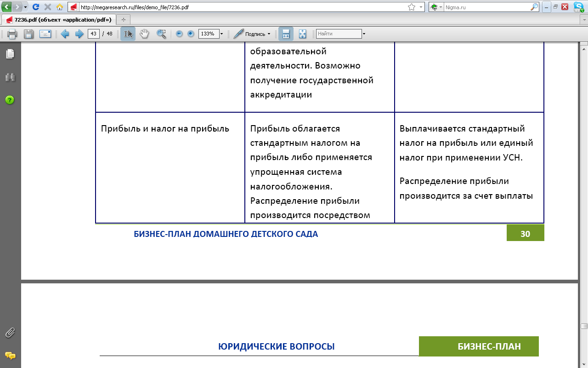Click the search magnifier button
The width and height of the screenshot is (588, 368).
click(534, 7)
